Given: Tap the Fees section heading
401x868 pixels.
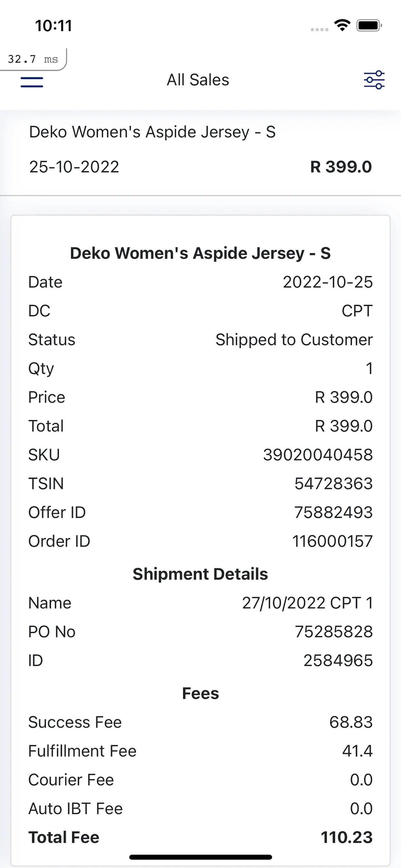Looking at the screenshot, I should pyautogui.click(x=200, y=694).
